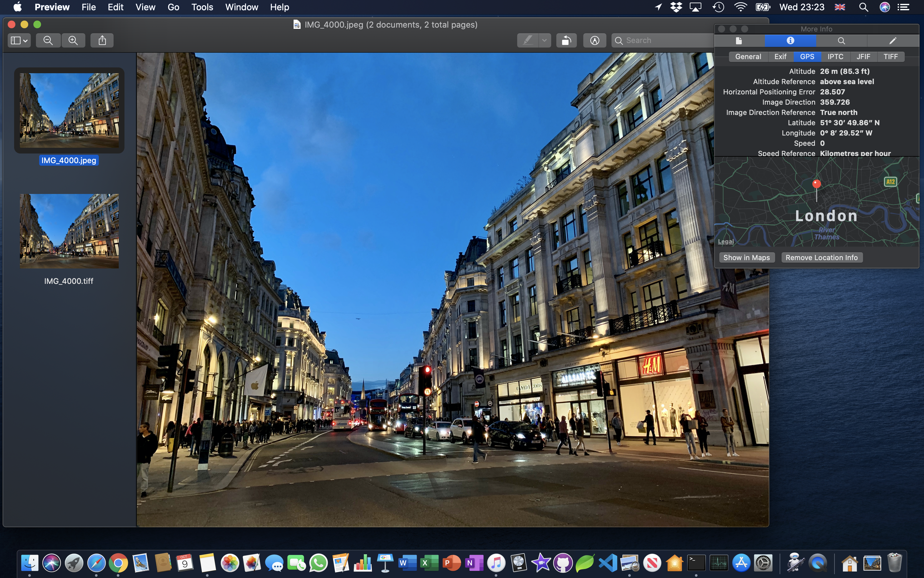Click the Altitude value 26 m (85.3 ft)
Image resolution: width=924 pixels, height=578 pixels.
[844, 72]
